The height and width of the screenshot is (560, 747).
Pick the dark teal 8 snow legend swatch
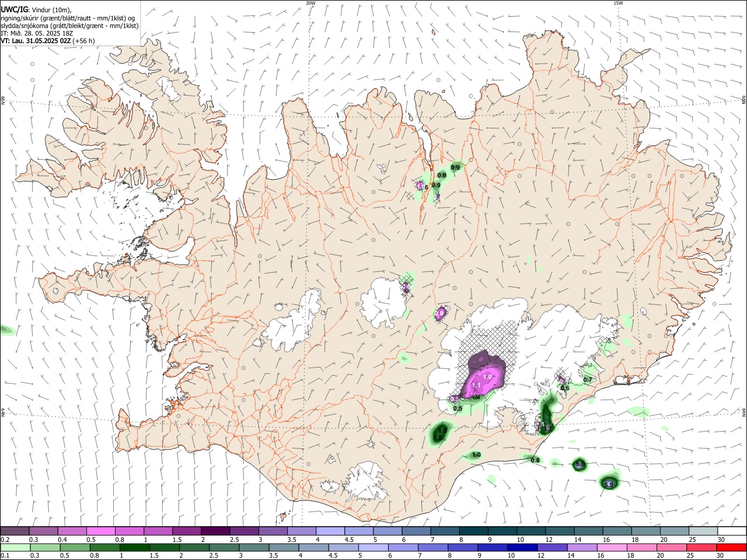(473, 531)
